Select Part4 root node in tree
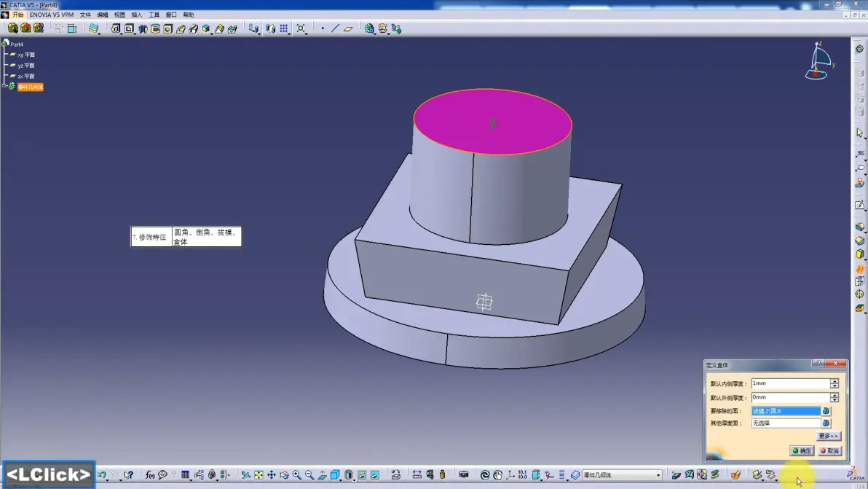868x489 pixels. point(17,44)
